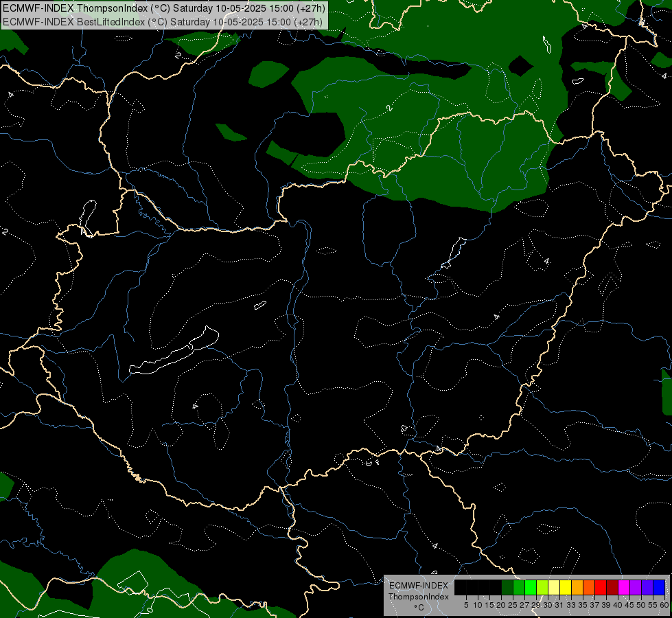Click the legend value label 45
The width and height of the screenshot is (672, 618).
pos(629,605)
